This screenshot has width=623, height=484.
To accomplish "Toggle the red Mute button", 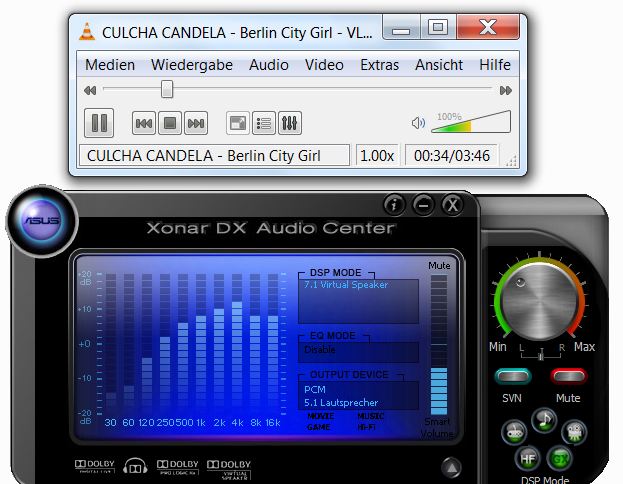I will pyautogui.click(x=569, y=376).
